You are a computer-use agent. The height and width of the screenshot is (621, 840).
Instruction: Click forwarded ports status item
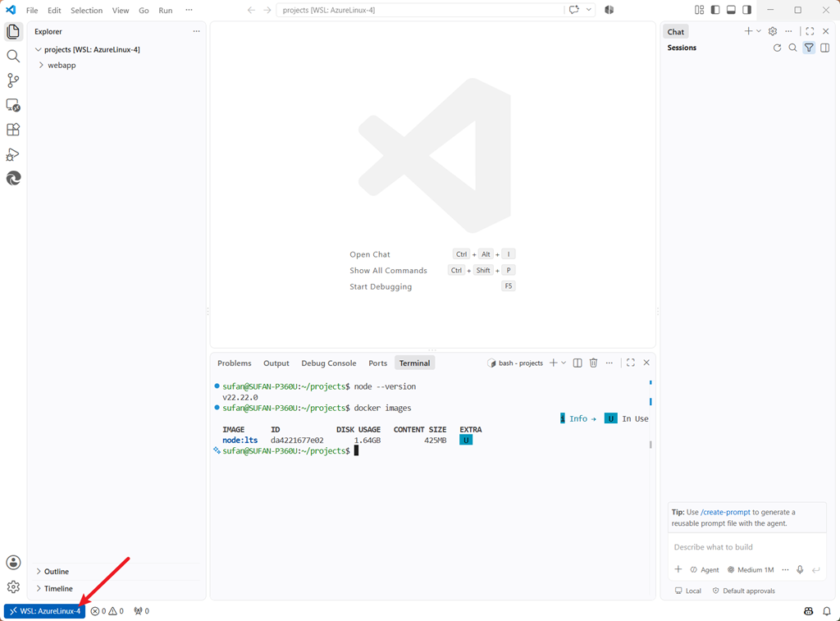141,611
